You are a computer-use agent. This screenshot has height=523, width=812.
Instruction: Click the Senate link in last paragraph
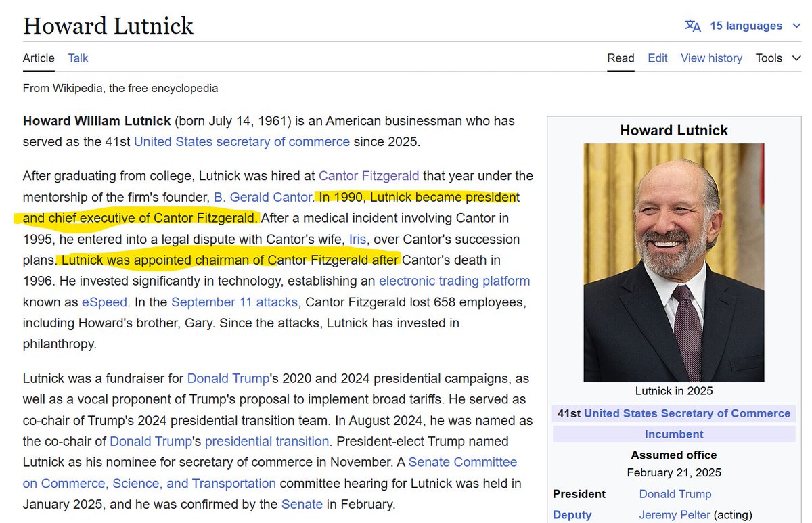(x=302, y=504)
